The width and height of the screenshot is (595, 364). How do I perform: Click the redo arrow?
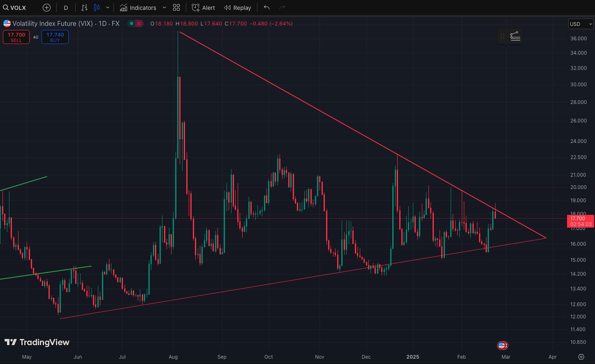tap(282, 8)
